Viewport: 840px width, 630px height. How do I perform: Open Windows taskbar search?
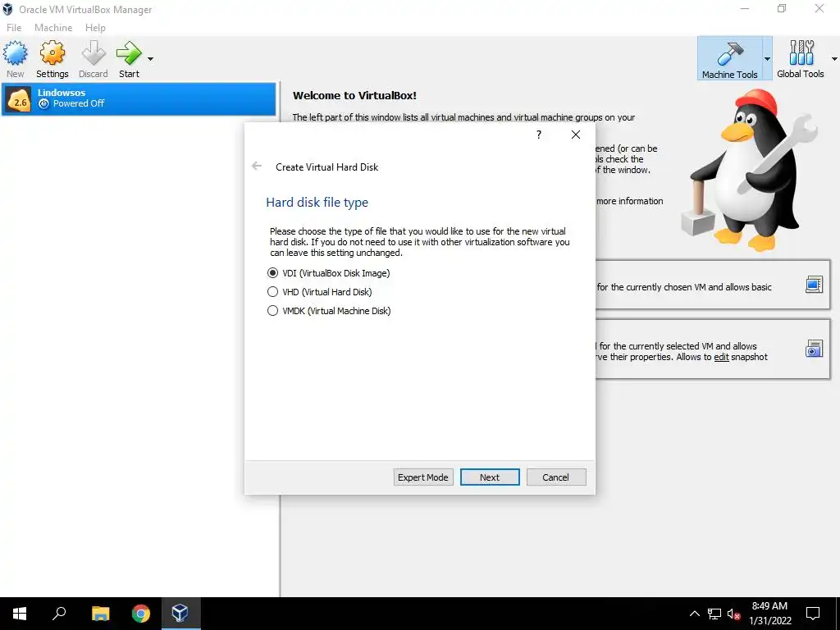point(59,614)
